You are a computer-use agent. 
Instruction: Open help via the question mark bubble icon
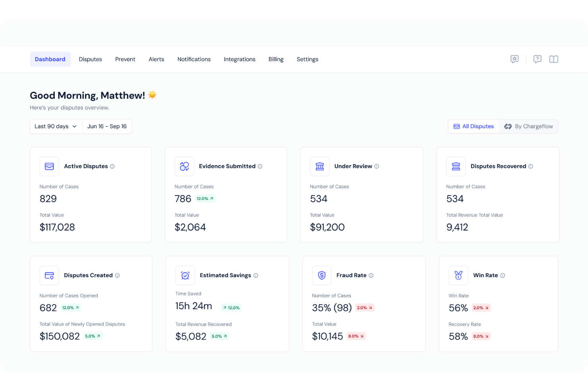pos(538,59)
